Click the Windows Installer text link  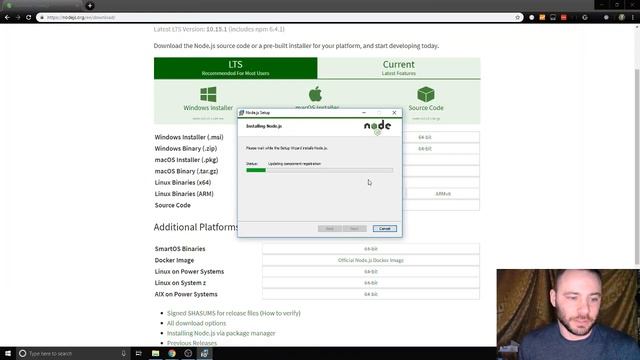208,108
